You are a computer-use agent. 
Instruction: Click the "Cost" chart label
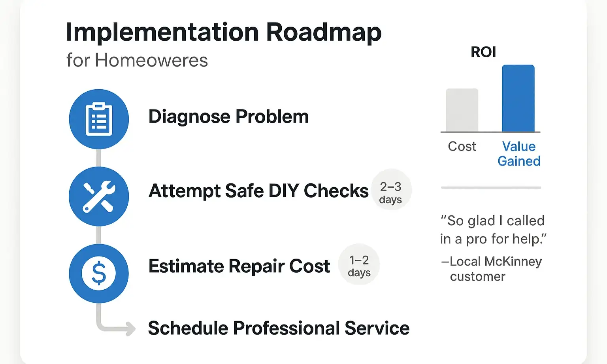(462, 147)
